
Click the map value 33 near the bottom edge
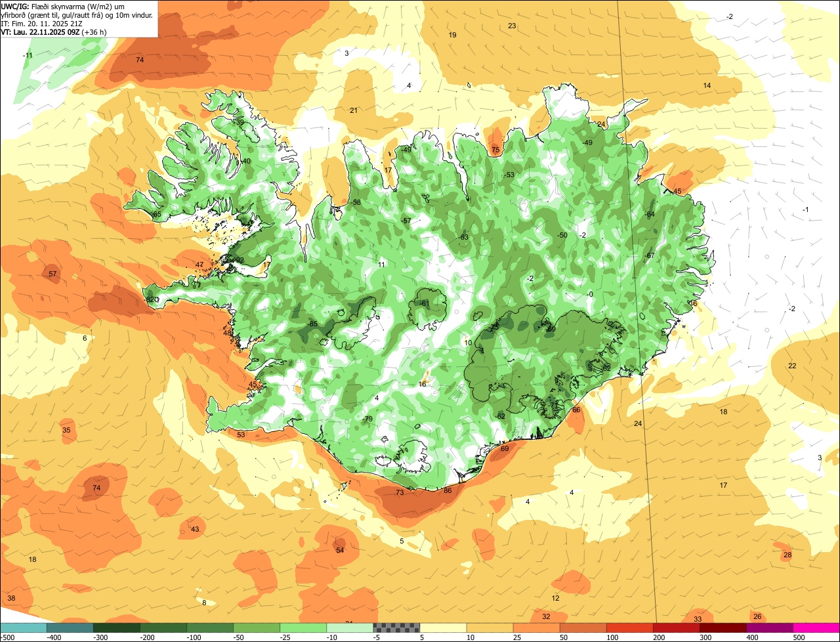698,619
